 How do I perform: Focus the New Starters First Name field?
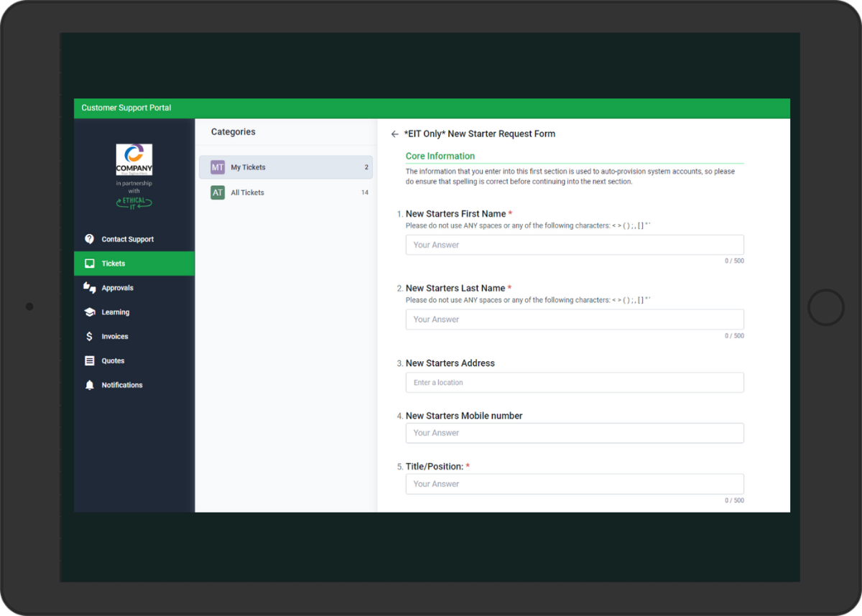click(x=574, y=245)
